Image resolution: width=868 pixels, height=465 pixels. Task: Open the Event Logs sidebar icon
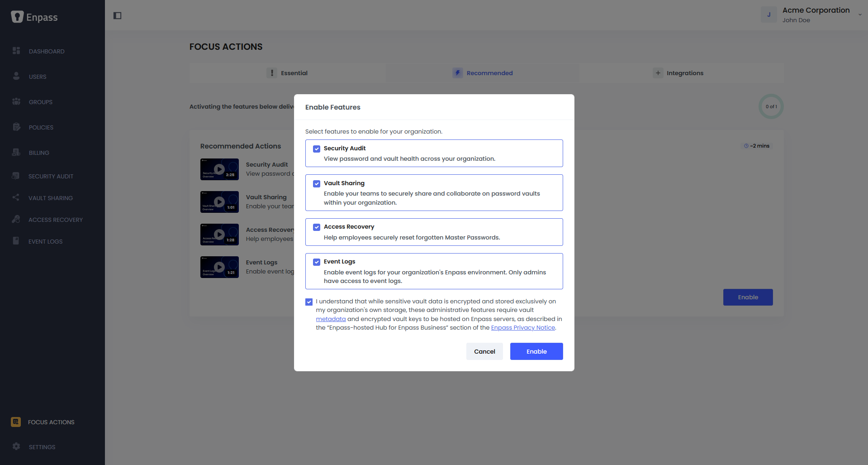click(x=16, y=241)
